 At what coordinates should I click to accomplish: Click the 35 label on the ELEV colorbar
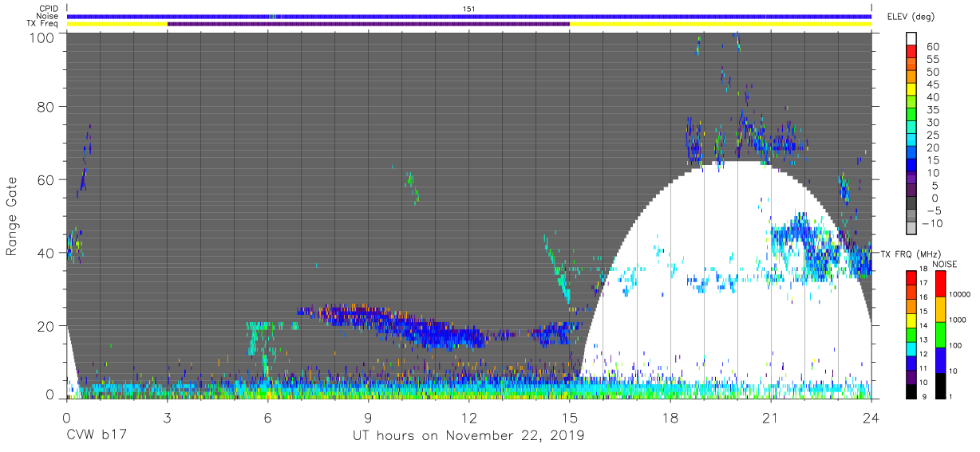[931, 109]
